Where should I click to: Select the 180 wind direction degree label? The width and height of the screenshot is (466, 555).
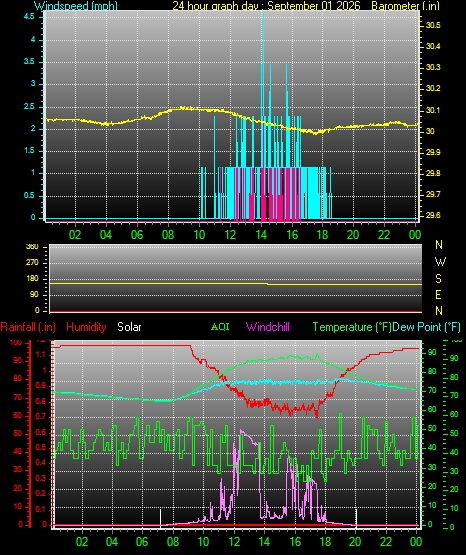click(32, 279)
